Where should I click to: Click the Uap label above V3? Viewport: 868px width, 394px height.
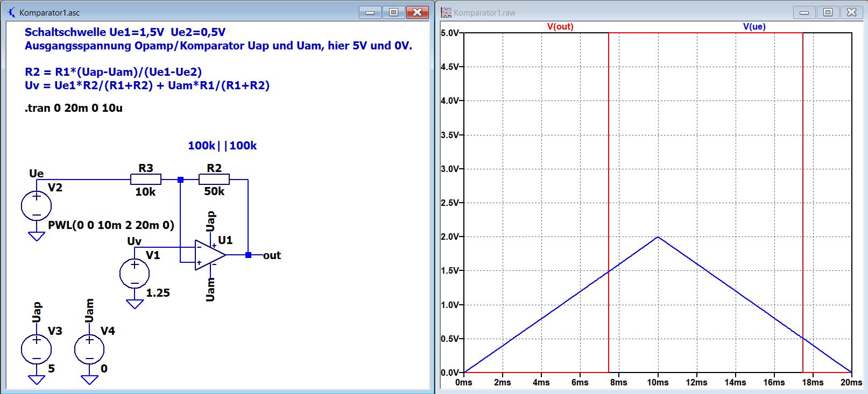click(37, 312)
